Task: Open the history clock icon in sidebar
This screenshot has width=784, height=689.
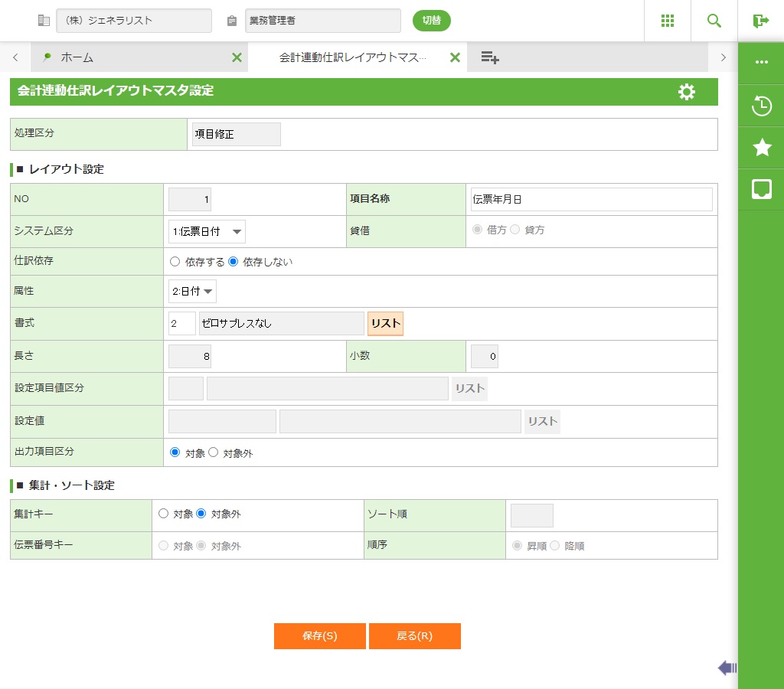Action: point(762,106)
